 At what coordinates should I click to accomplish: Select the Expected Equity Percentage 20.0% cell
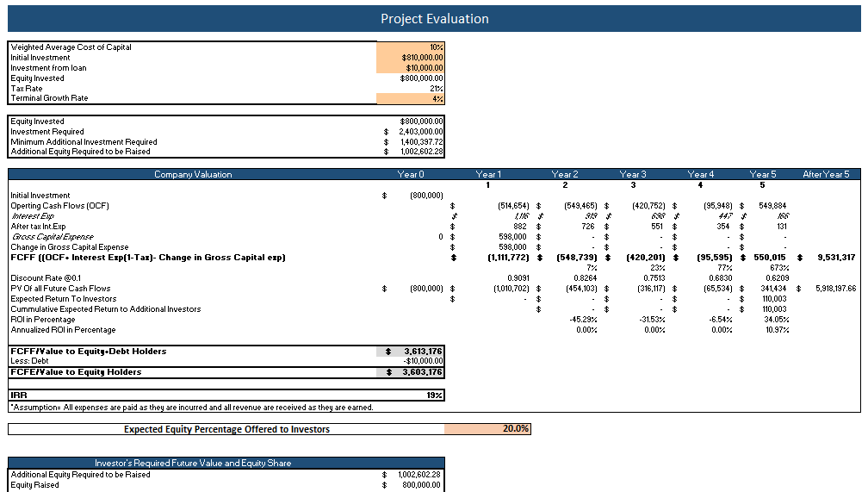(487, 429)
